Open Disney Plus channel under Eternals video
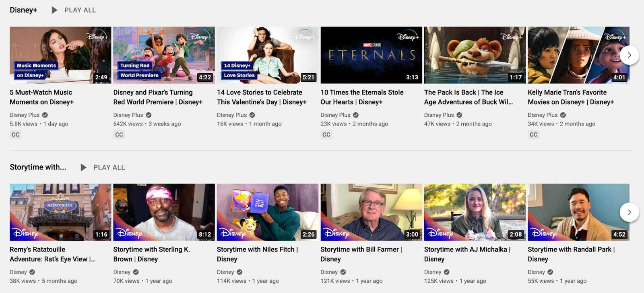Viewport: 644px width, 293px height. tap(335, 115)
